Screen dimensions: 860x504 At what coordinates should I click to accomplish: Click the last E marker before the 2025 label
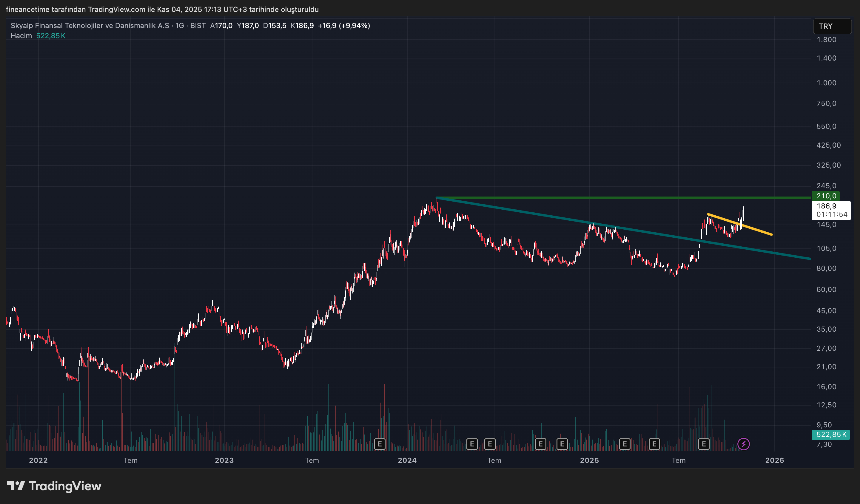(x=562, y=444)
